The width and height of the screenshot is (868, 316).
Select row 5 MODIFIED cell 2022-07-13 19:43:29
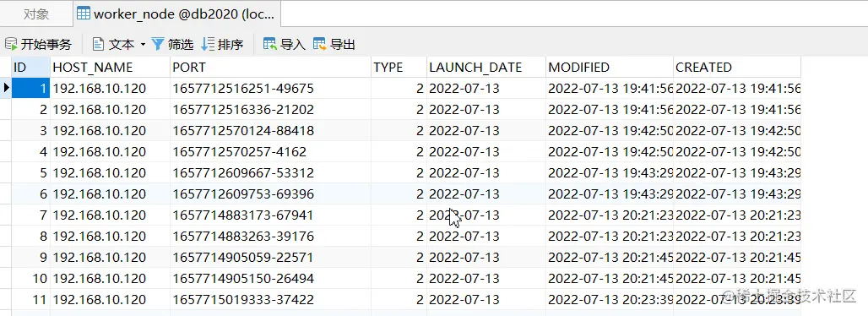pyautogui.click(x=610, y=172)
